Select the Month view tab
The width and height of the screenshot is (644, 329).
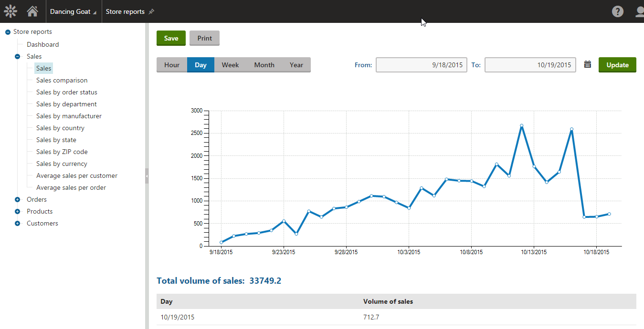coord(264,64)
